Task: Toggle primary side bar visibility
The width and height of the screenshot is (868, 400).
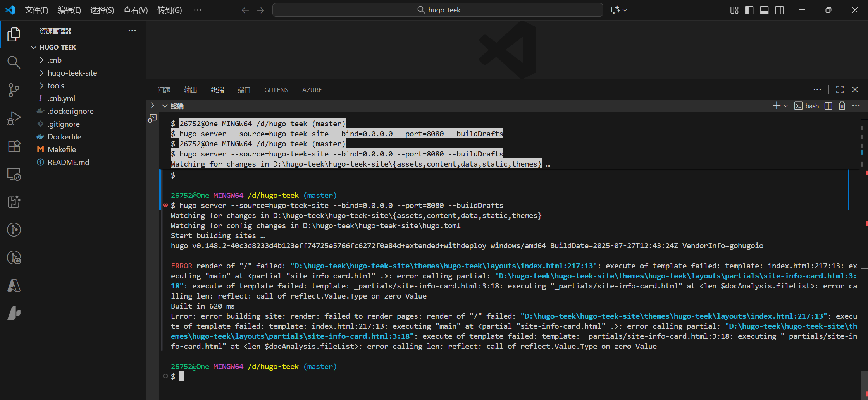Action: tap(749, 10)
